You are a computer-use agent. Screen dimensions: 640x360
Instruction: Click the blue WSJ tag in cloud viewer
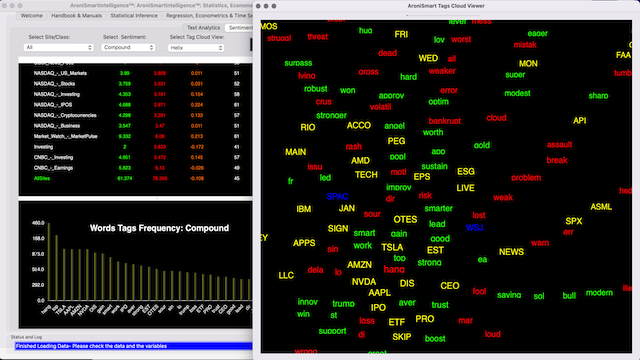coord(474,228)
